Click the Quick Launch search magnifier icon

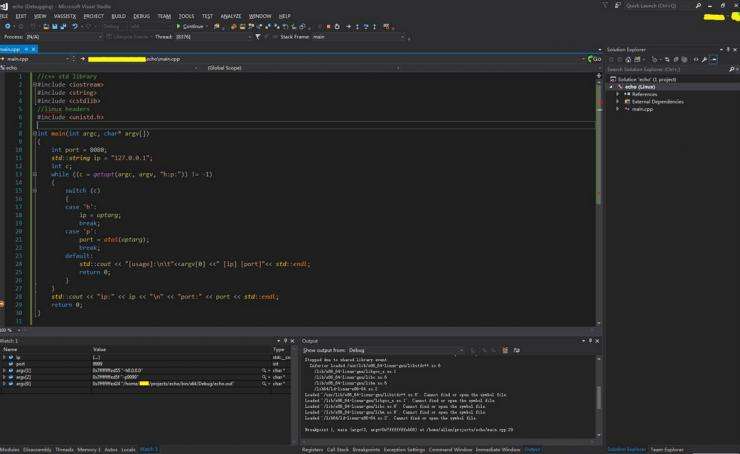click(698, 6)
